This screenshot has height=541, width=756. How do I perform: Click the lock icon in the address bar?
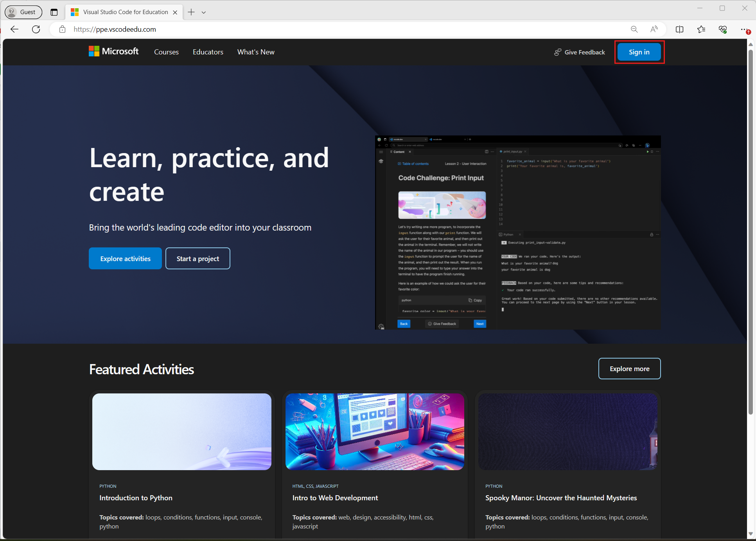[x=63, y=29]
